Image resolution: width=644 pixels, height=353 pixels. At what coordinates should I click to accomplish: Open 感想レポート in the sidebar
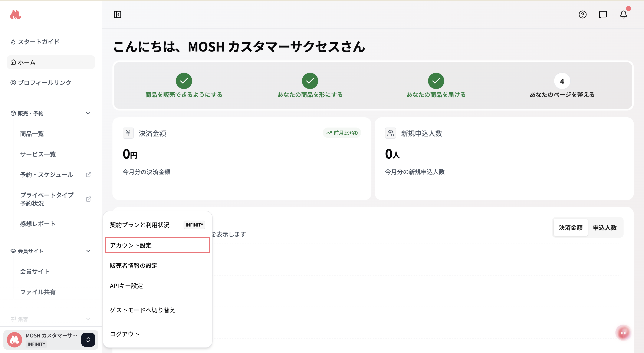pyautogui.click(x=38, y=224)
